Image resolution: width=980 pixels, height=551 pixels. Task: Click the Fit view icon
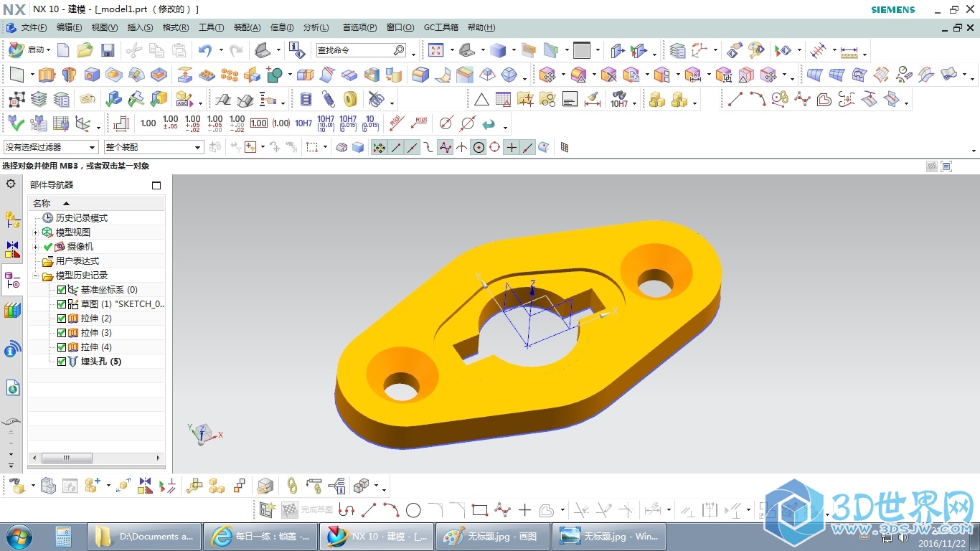pyautogui.click(x=435, y=50)
